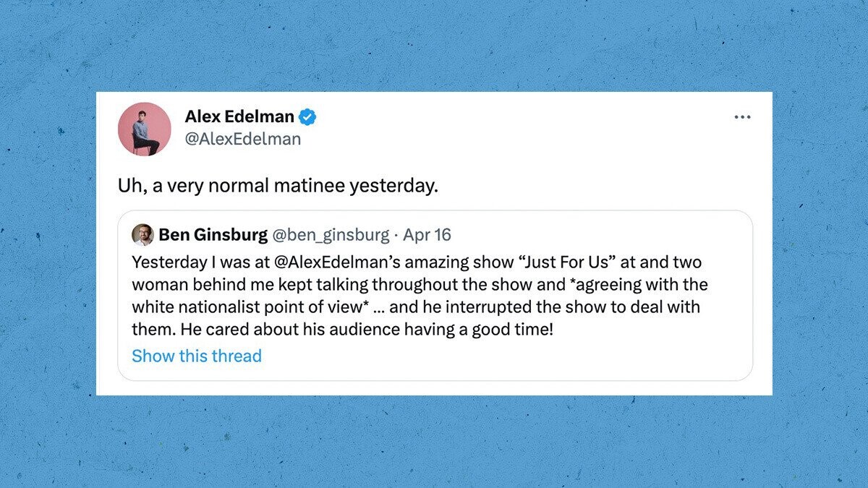Click the "Uh, a very normal matinee" tweet text
Viewport: 868px width, 488px height.
[278, 186]
